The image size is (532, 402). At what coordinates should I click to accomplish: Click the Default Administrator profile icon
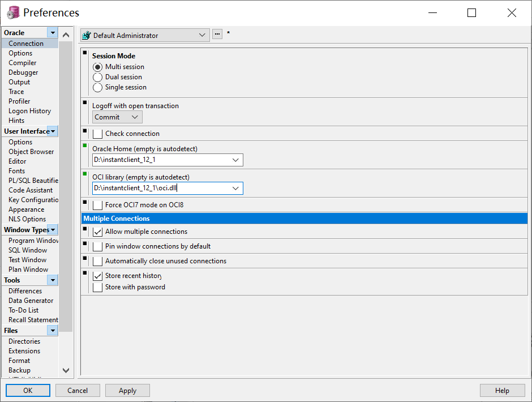pos(87,35)
